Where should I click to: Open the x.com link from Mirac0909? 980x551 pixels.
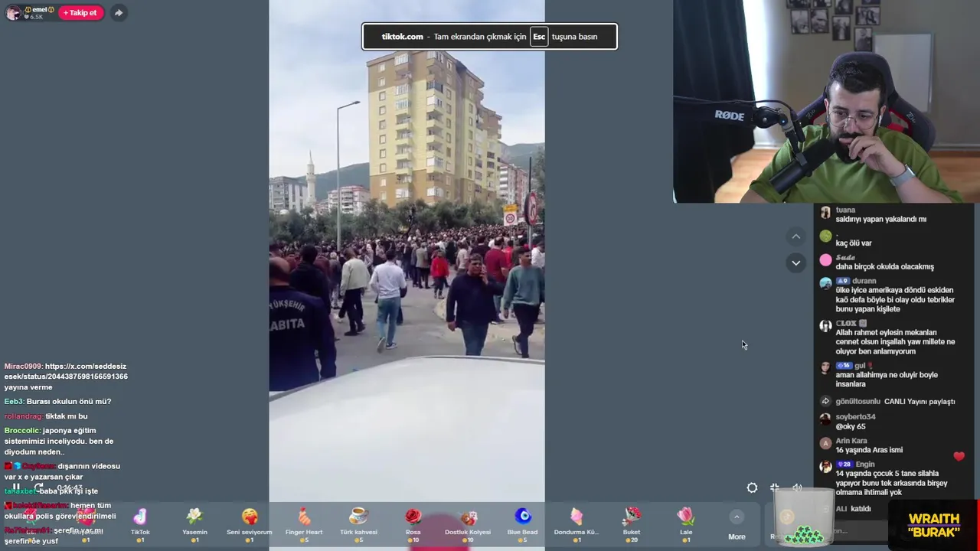(x=66, y=371)
